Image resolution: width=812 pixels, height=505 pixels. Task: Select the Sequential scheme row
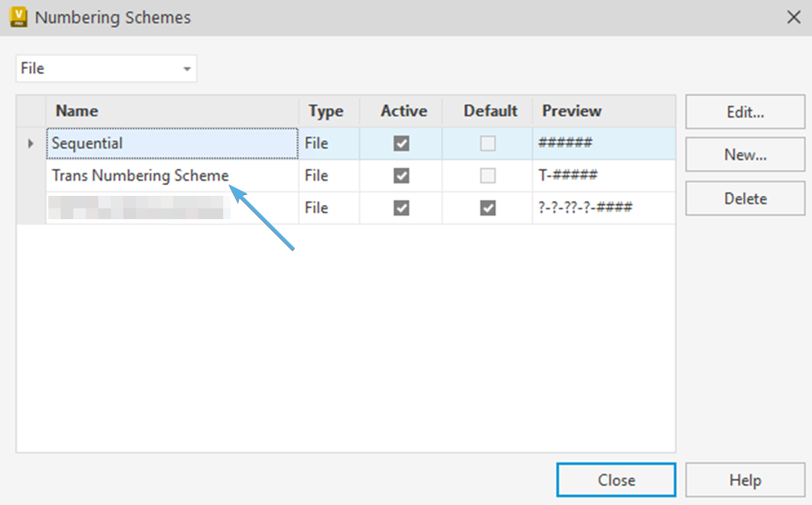coord(172,143)
